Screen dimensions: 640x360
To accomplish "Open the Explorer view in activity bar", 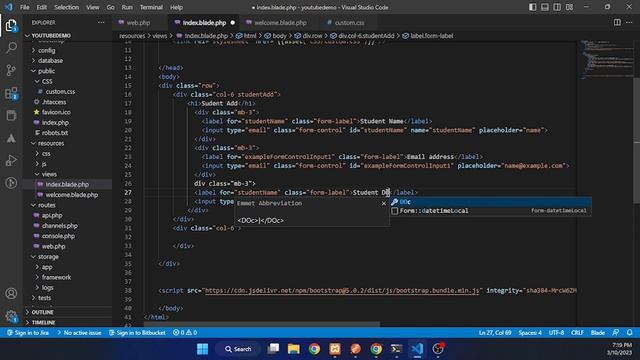I will [x=11, y=26].
